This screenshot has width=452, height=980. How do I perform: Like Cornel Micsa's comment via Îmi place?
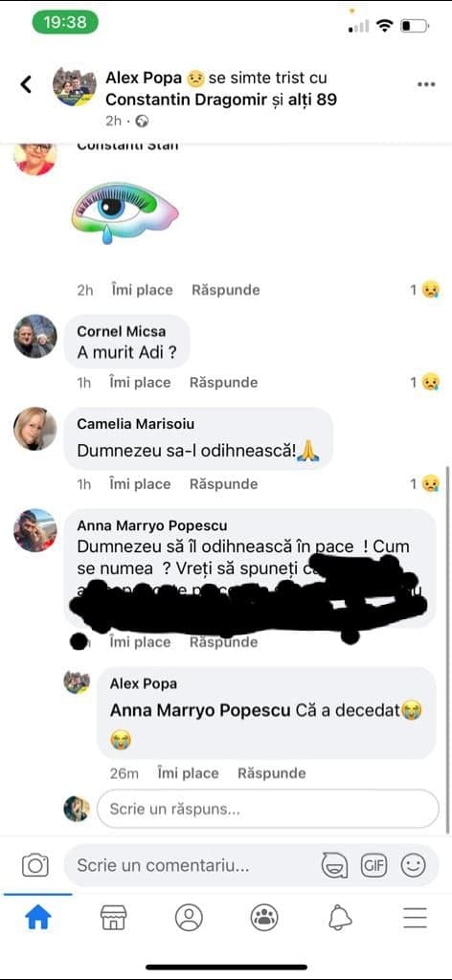point(140,383)
